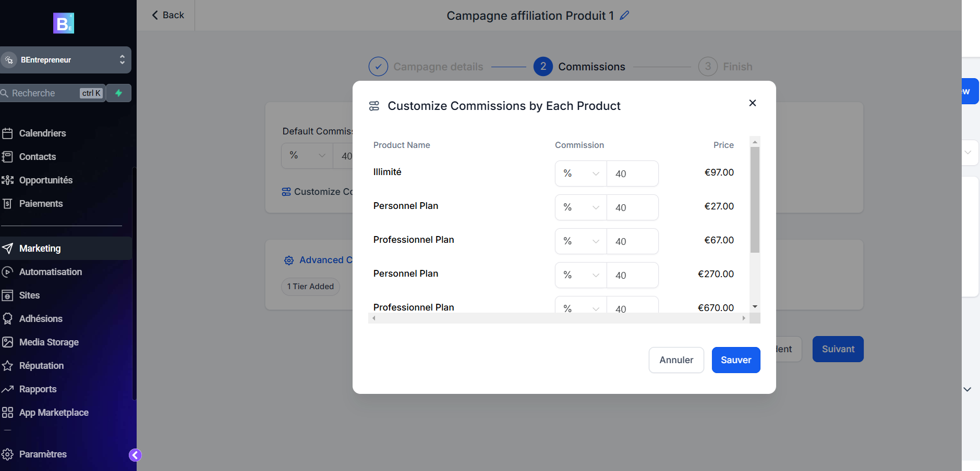Click the horizontal scroll right arrow in dialog

point(744,318)
